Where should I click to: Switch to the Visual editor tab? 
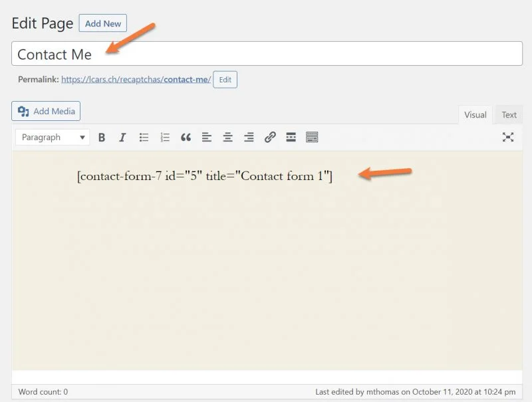(475, 115)
